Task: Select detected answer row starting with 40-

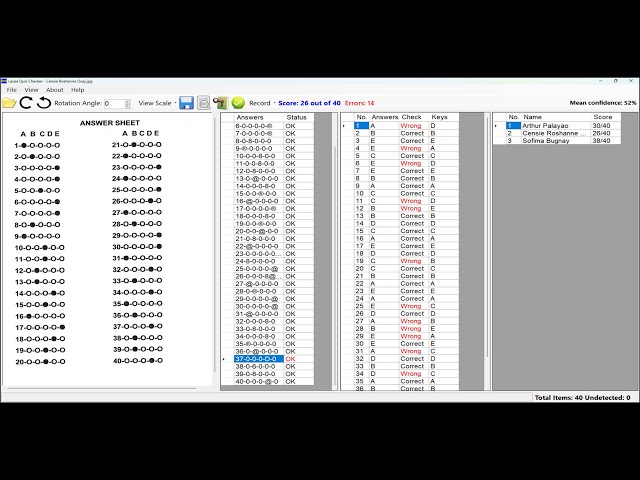Action: (x=259, y=381)
